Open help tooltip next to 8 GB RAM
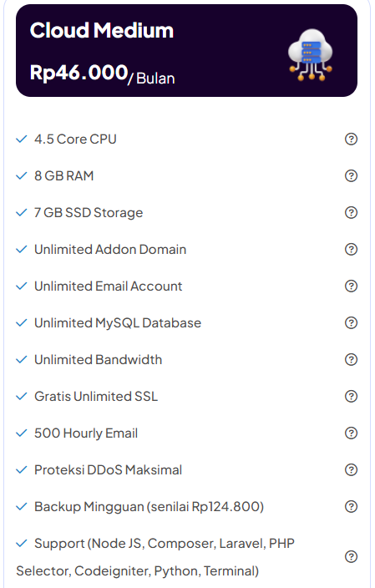Screen dimensions: 375x588 point(351,176)
